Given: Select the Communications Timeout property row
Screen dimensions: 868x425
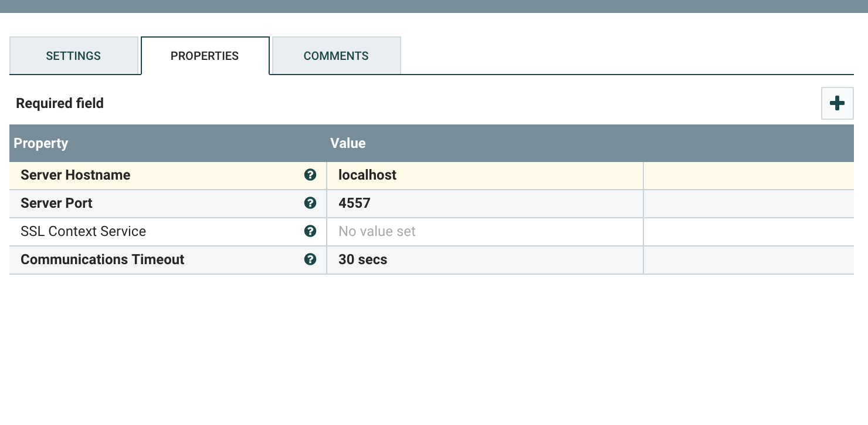Looking at the screenshot, I should tap(102, 259).
